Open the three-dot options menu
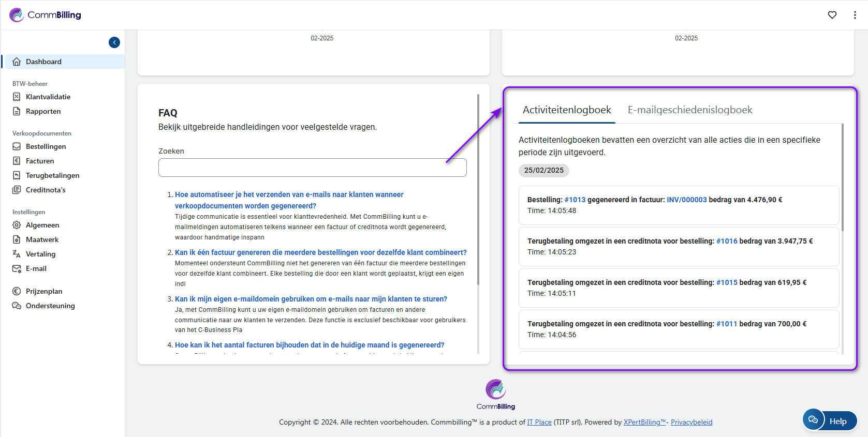Viewport: 868px width, 437px height. [x=855, y=15]
